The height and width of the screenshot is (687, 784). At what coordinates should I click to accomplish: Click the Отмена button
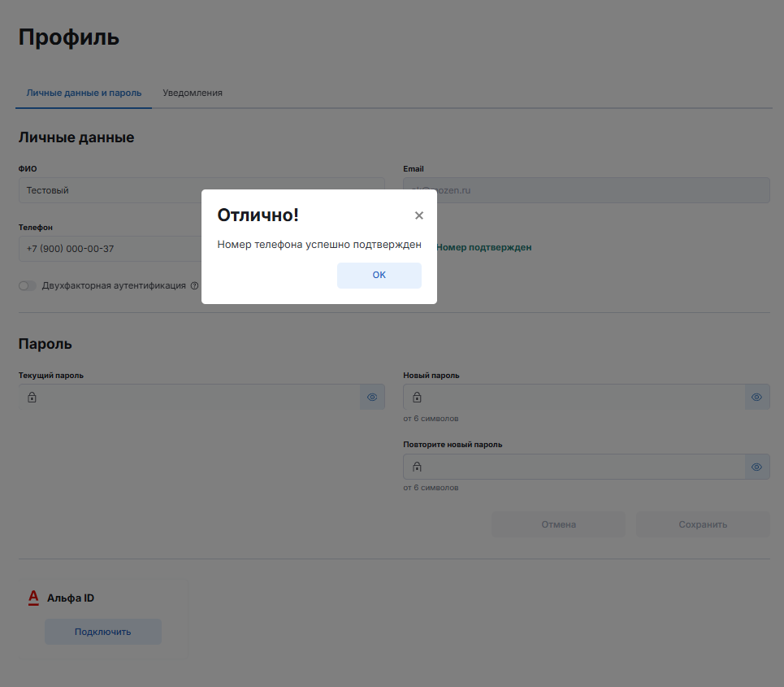coord(558,524)
